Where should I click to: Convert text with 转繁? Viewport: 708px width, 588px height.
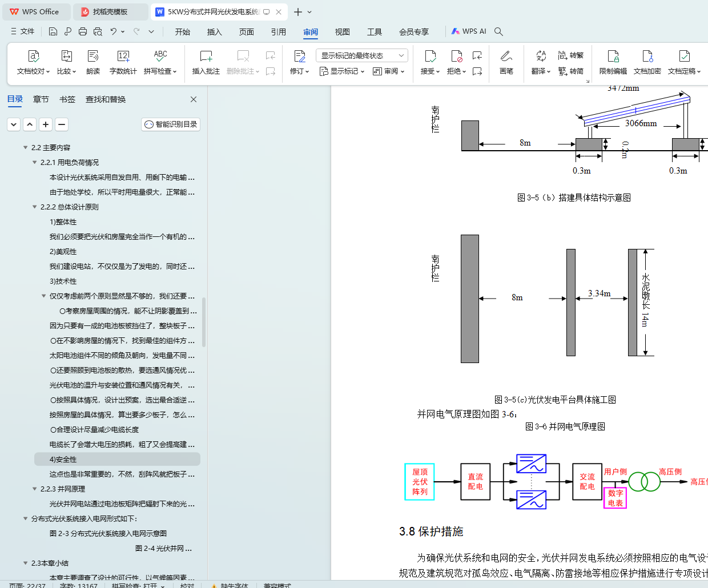[571, 55]
